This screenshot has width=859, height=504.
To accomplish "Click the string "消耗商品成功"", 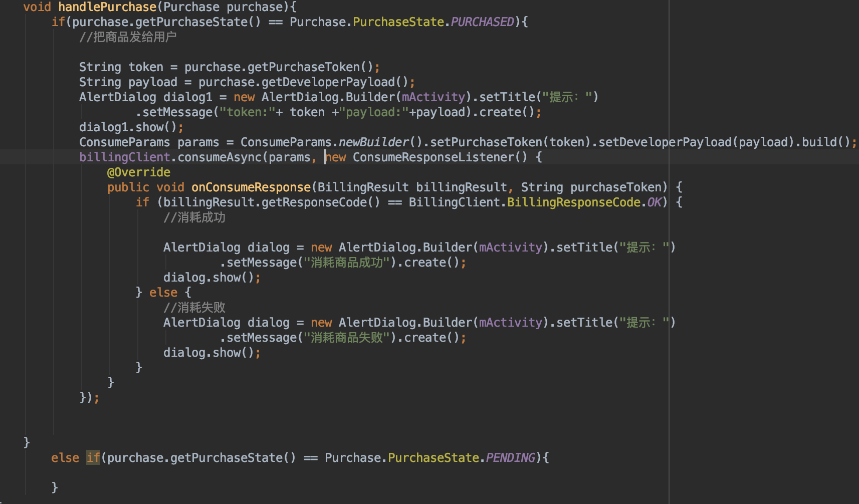I will 347,263.
